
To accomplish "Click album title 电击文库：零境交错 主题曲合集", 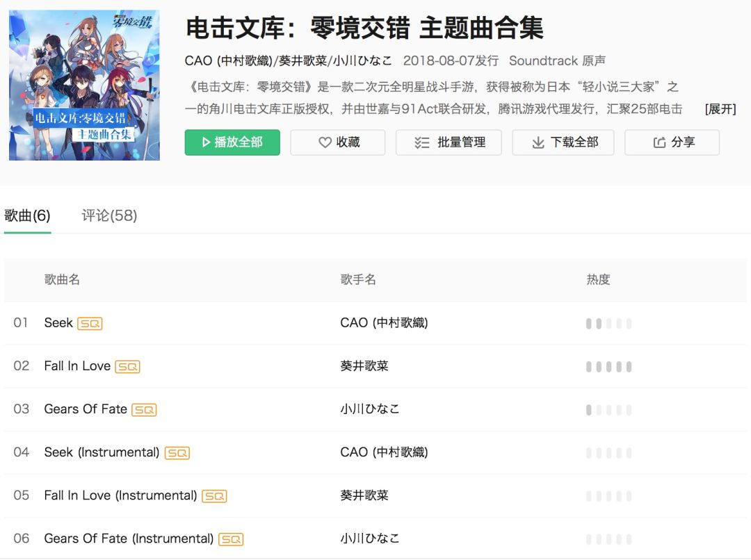I will click(364, 28).
